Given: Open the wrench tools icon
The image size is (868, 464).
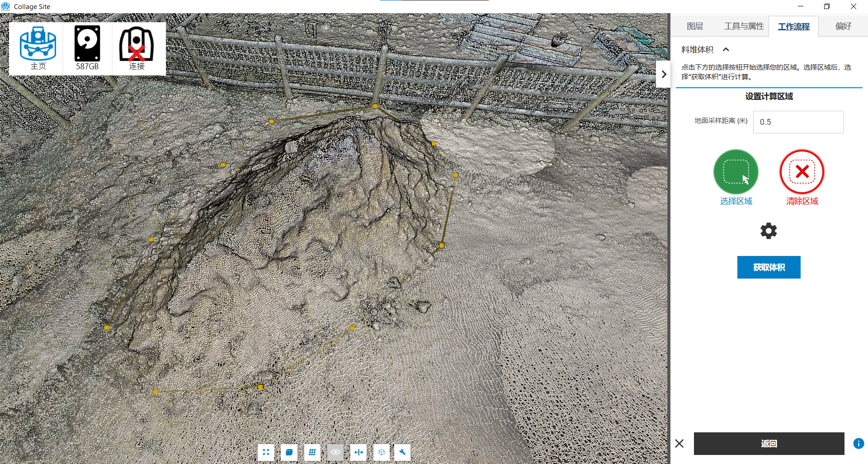Looking at the screenshot, I should (x=402, y=452).
